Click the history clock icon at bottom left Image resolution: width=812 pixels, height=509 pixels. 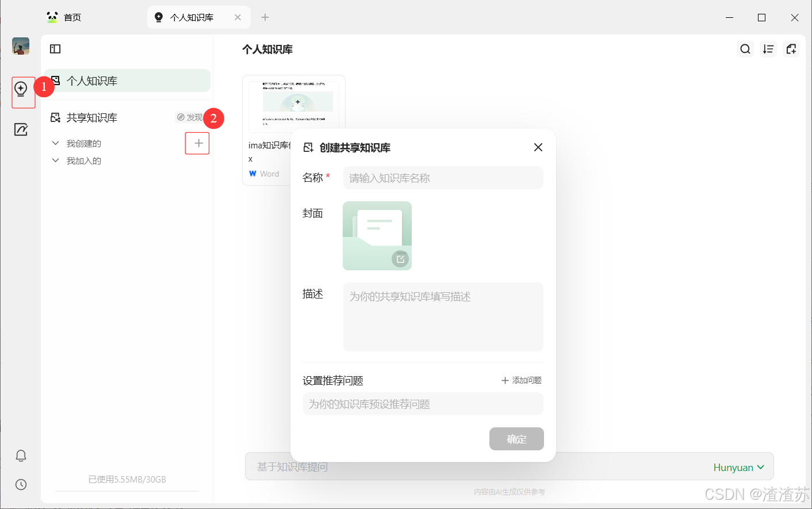click(21, 484)
